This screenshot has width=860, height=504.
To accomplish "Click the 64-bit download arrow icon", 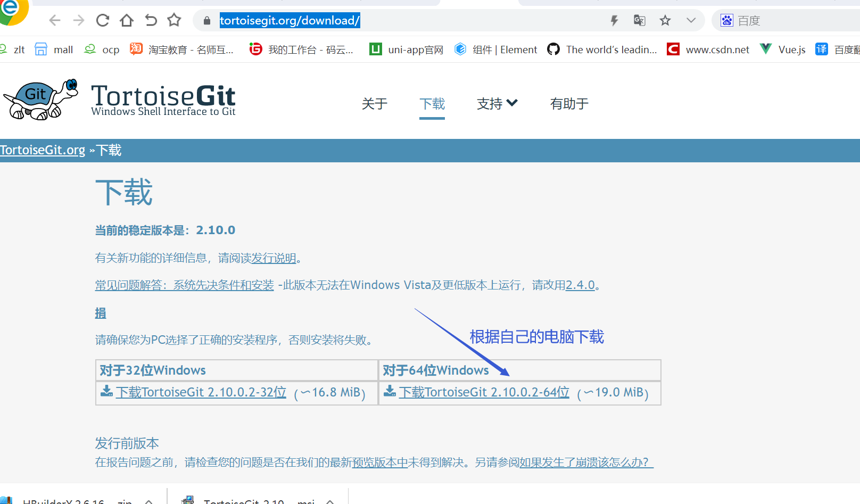I will [390, 391].
